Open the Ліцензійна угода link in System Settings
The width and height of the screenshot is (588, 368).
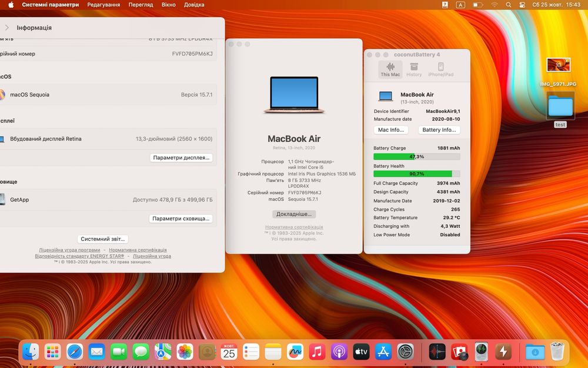pos(152,256)
